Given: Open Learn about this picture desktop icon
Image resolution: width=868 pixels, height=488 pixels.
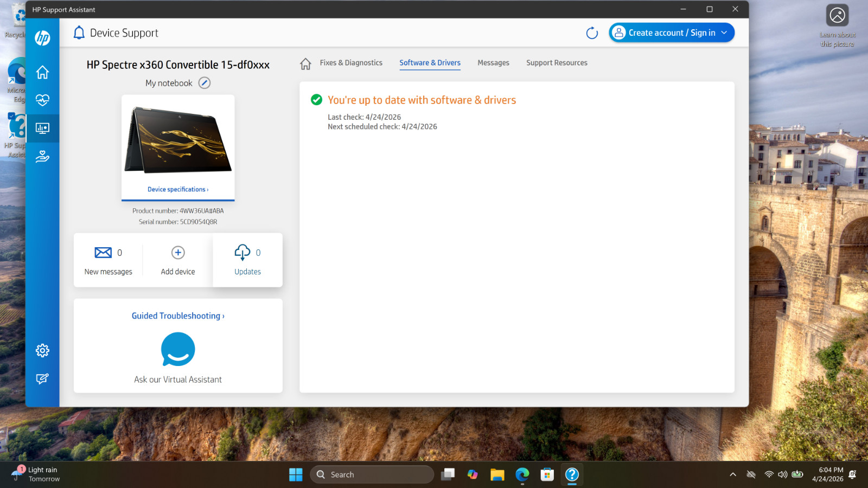Looking at the screenshot, I should (837, 25).
